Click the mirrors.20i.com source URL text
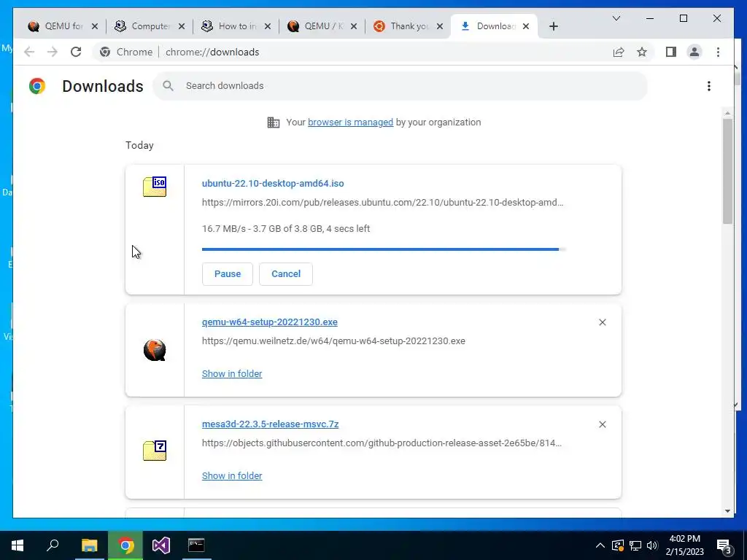 point(382,203)
